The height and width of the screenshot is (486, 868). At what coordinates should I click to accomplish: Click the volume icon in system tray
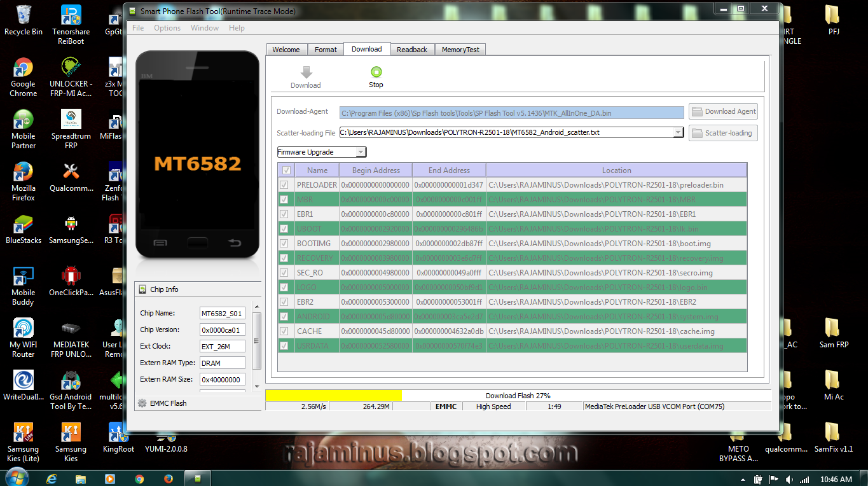(789, 479)
